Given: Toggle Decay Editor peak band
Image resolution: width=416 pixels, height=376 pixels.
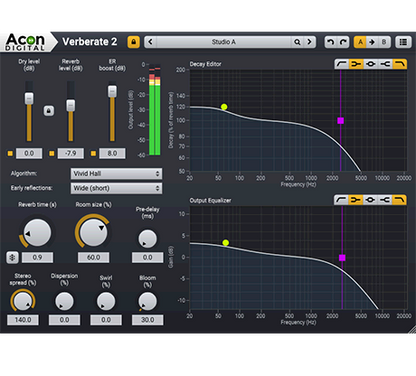Looking at the screenshot, I should point(370,64).
